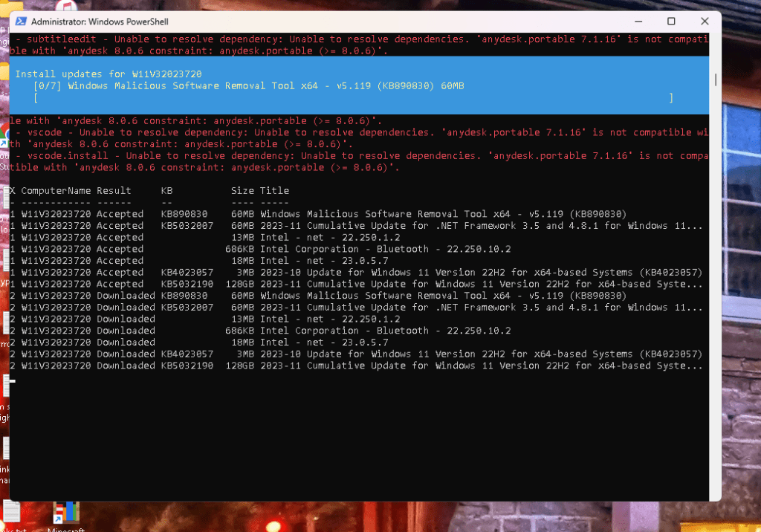The image size is (761, 532).
Task: Click the 'subtitleedit' dependency error line
Action: tap(359, 45)
